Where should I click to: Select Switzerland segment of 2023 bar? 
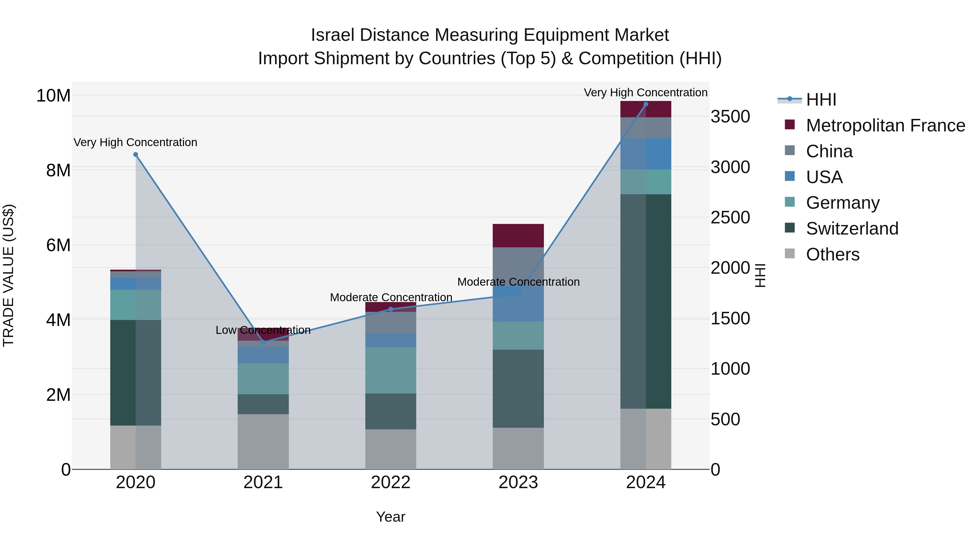click(x=518, y=389)
